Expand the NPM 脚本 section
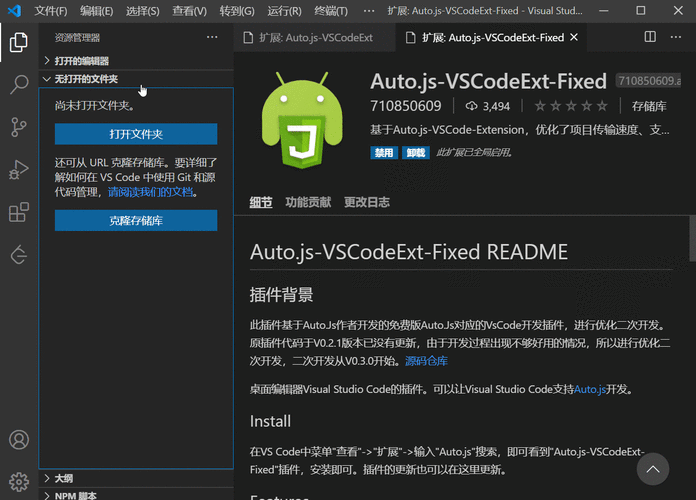The height and width of the screenshot is (500, 696). click(136, 495)
